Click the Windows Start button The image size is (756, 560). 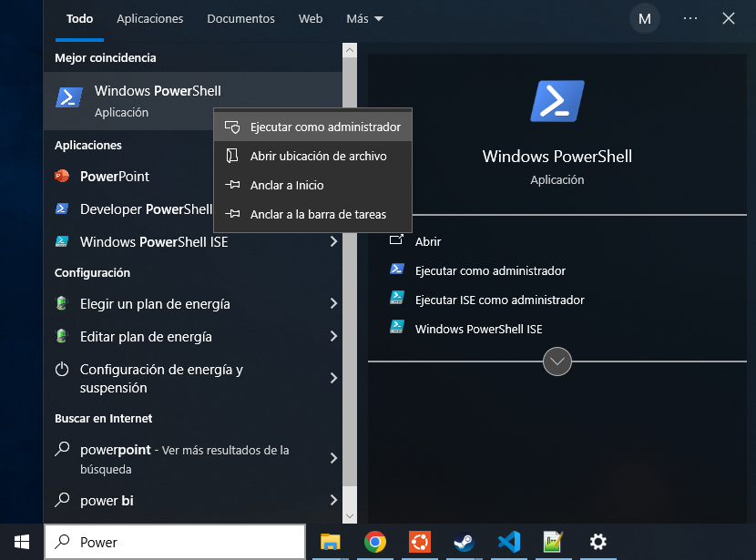pos(22,542)
